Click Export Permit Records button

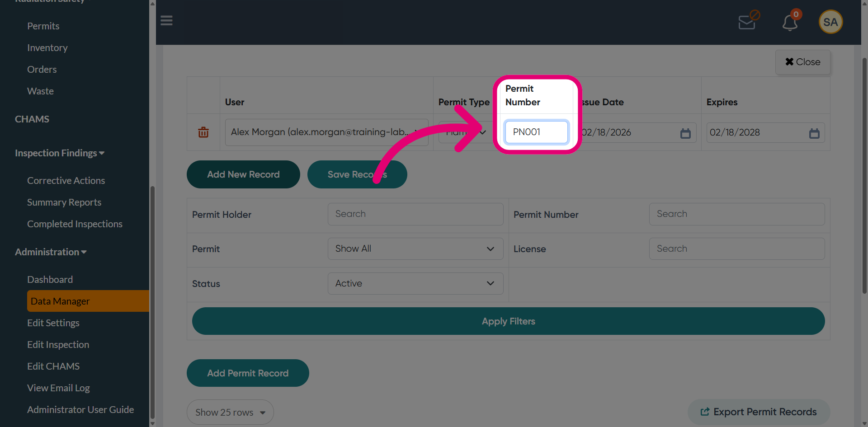759,412
